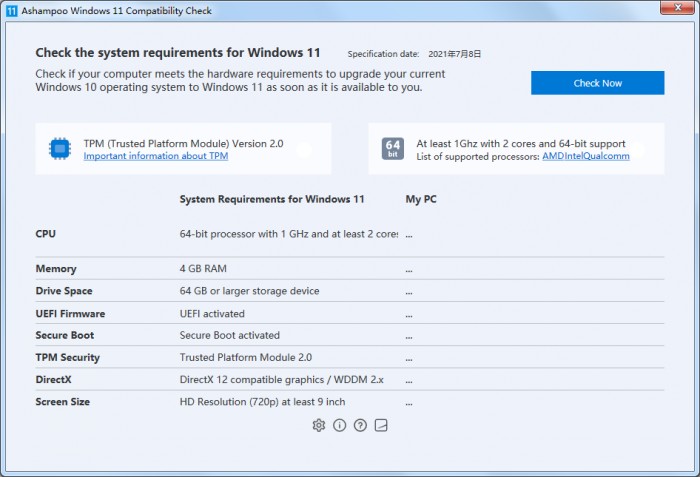This screenshot has height=477, width=700.
Task: Click the TPM Security label
Action: [67, 357]
